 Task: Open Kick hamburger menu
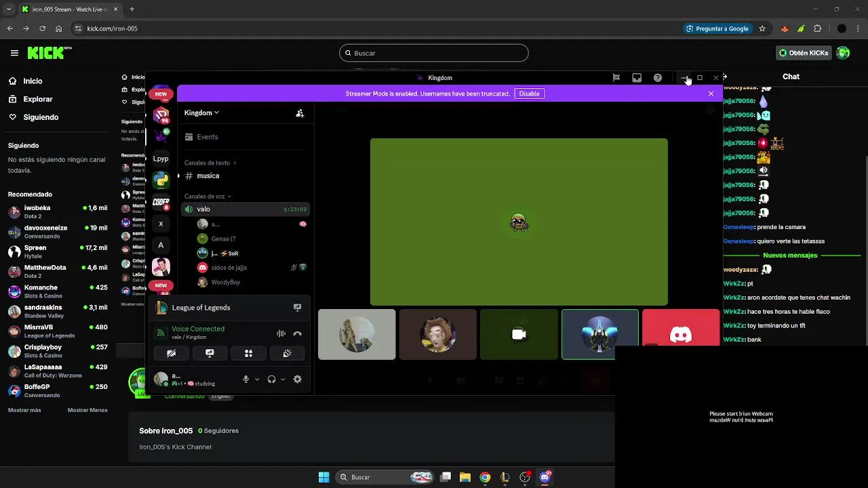point(14,53)
